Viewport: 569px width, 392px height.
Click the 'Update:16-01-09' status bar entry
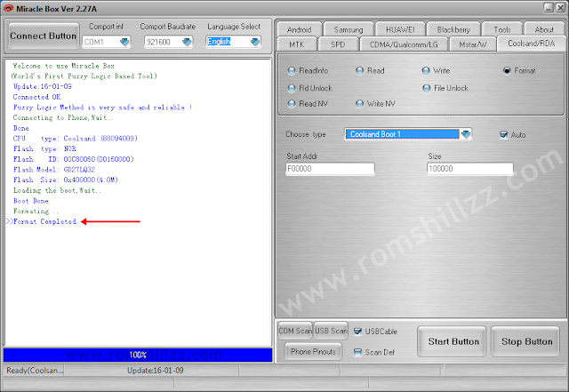156,370
